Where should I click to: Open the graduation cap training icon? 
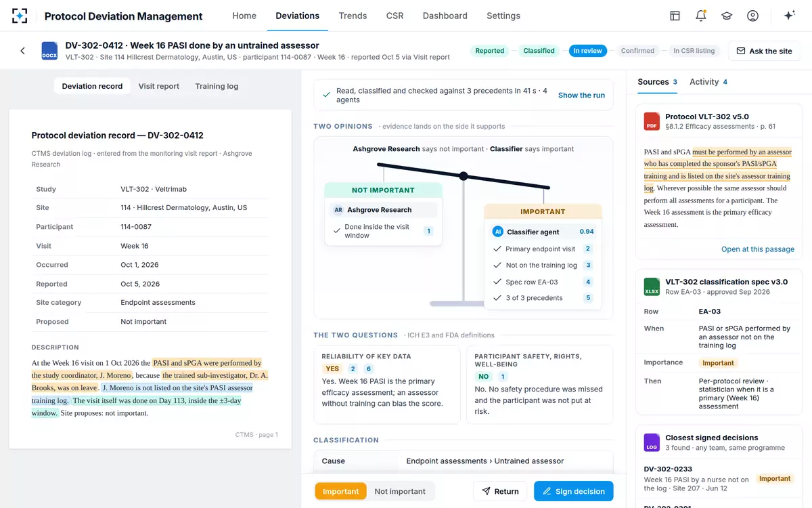(727, 16)
